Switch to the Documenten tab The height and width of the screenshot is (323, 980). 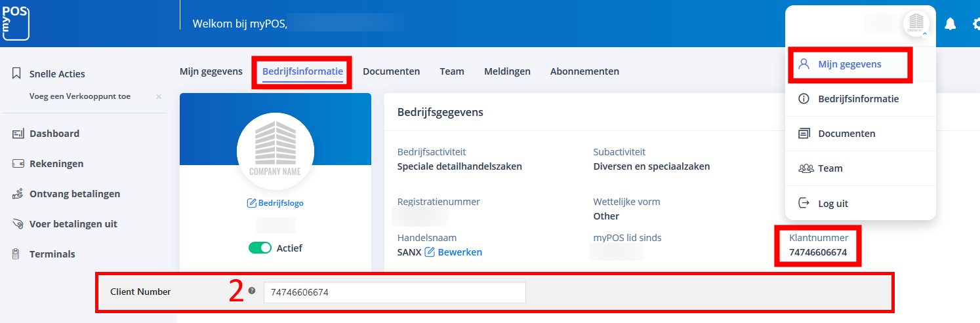coord(391,71)
